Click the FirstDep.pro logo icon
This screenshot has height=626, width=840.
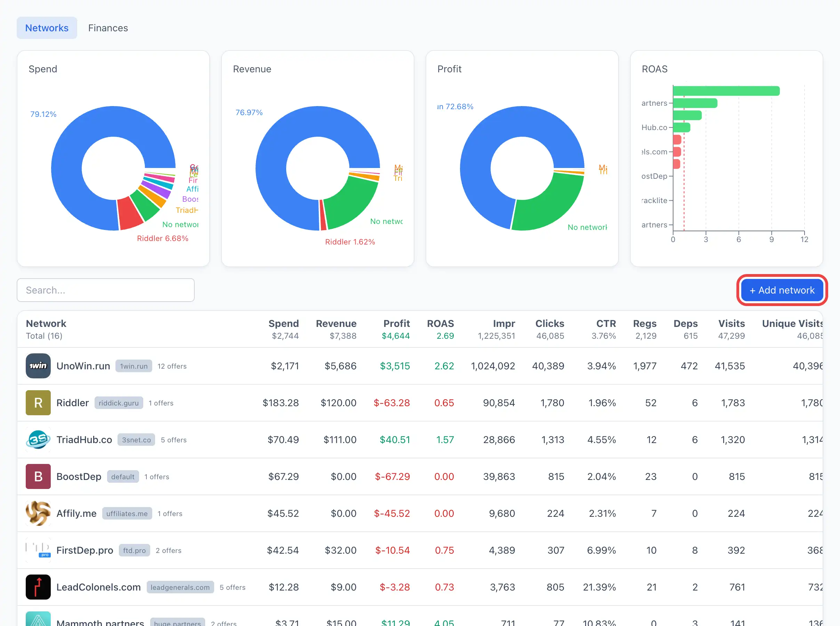click(38, 550)
